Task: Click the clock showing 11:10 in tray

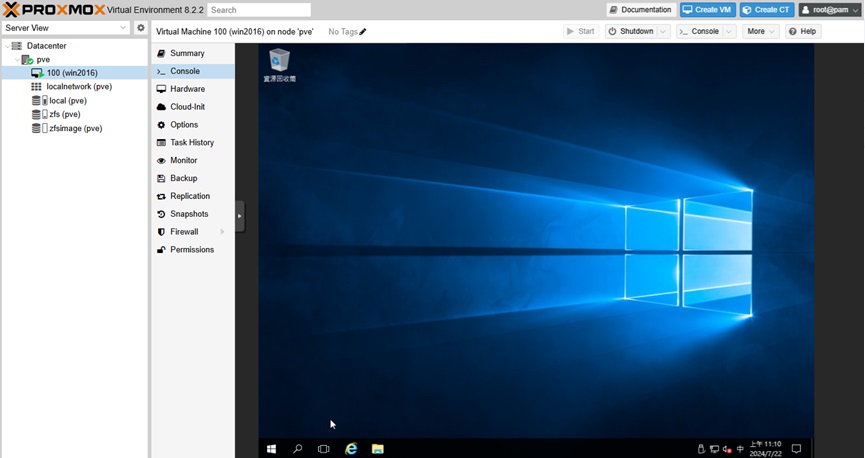Action: [x=766, y=449]
